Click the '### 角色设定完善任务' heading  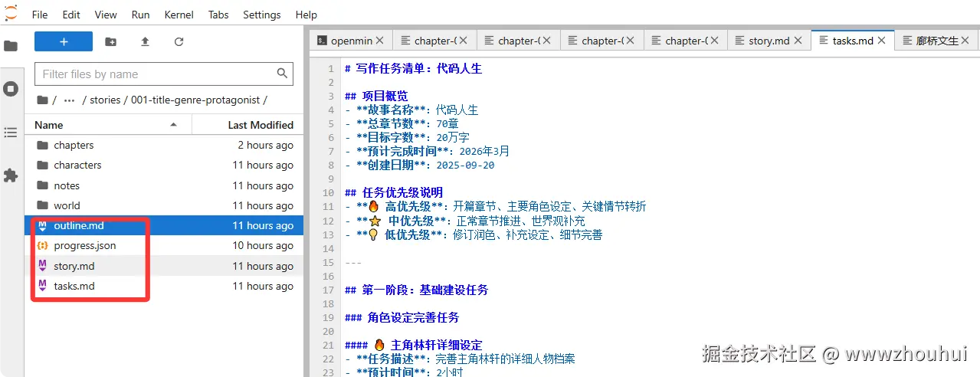[x=402, y=317]
